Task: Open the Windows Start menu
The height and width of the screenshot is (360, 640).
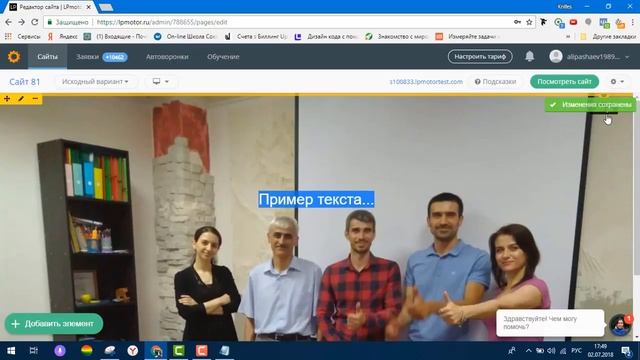Action: (11, 351)
